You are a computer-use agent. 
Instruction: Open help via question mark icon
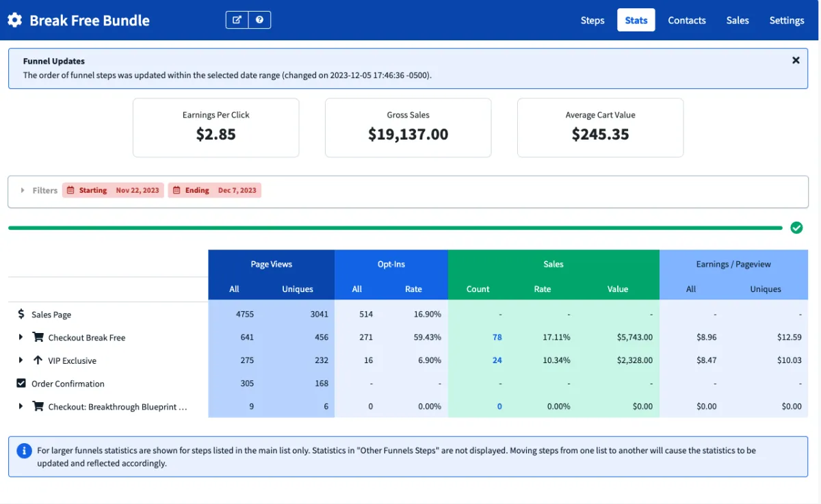(x=259, y=20)
